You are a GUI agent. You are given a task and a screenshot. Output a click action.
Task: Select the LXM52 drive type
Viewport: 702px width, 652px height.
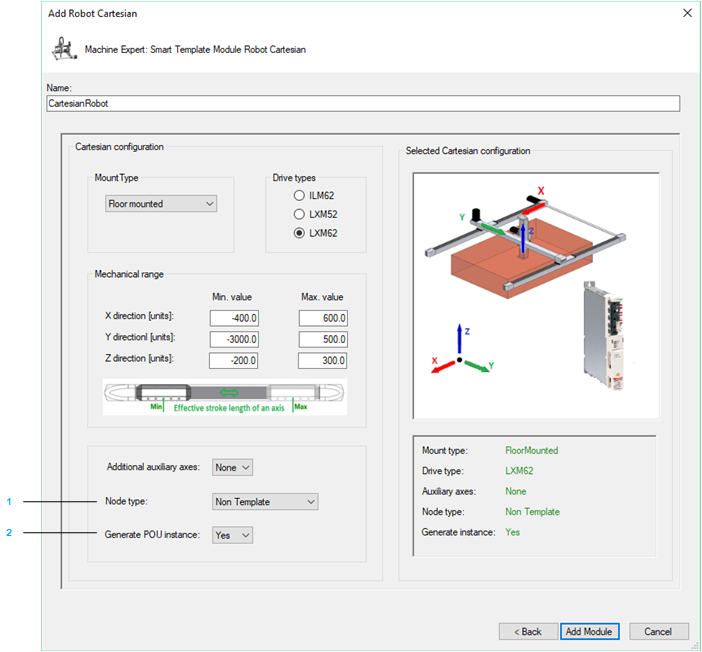tap(299, 214)
